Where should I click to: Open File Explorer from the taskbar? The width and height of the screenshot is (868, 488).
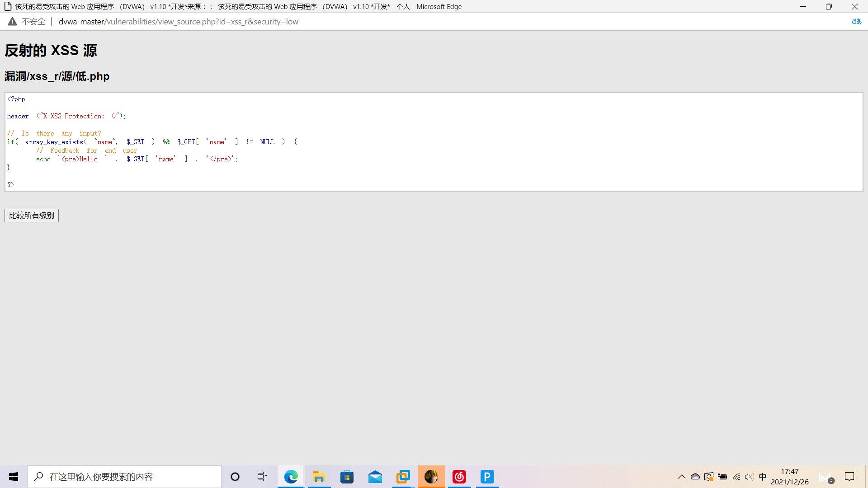[319, 477]
